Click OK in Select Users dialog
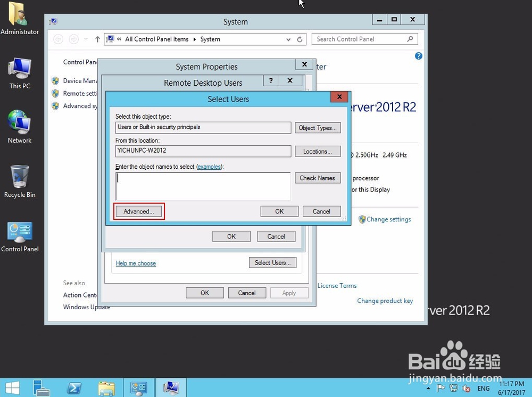 [x=279, y=211]
